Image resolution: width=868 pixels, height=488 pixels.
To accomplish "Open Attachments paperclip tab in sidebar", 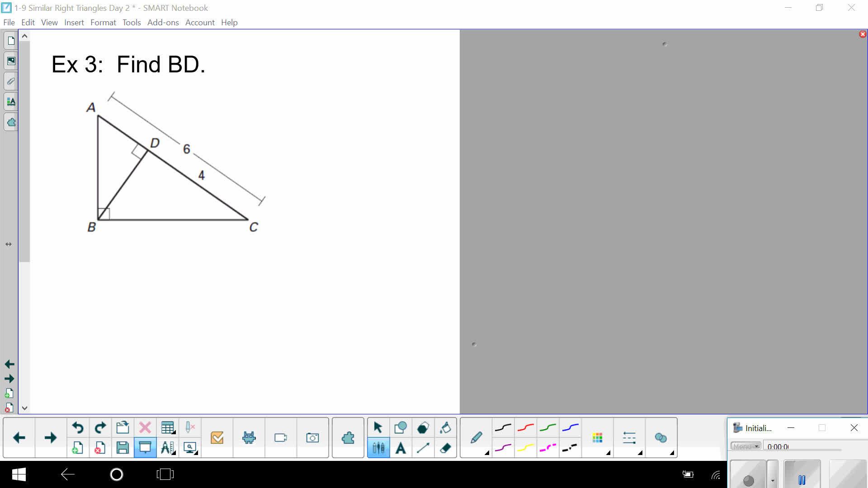I will coord(11,81).
